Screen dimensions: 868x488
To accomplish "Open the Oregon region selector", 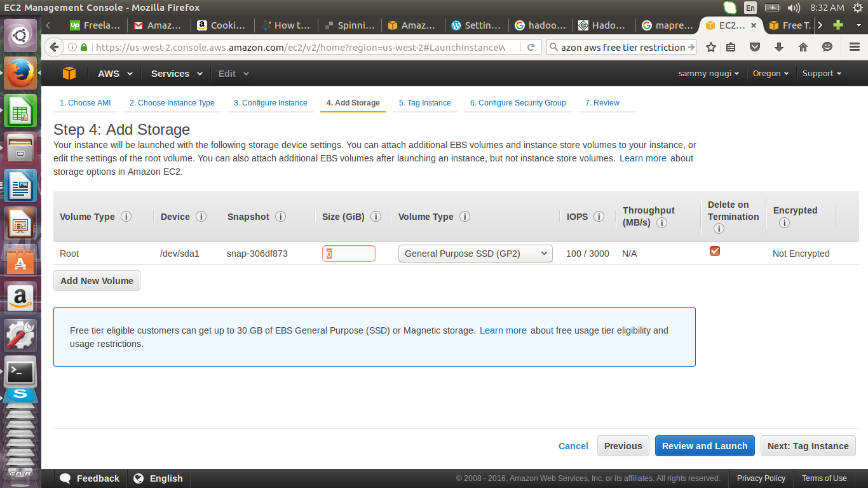I will coord(771,74).
